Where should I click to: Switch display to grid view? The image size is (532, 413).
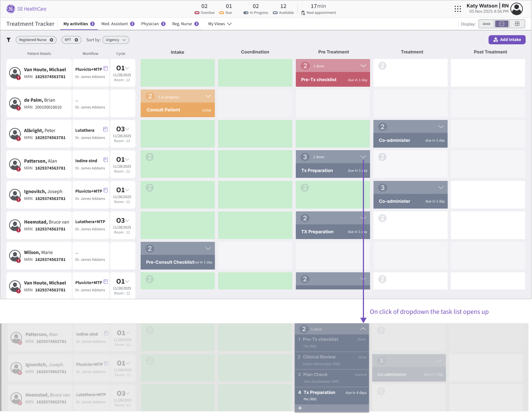click(x=517, y=24)
